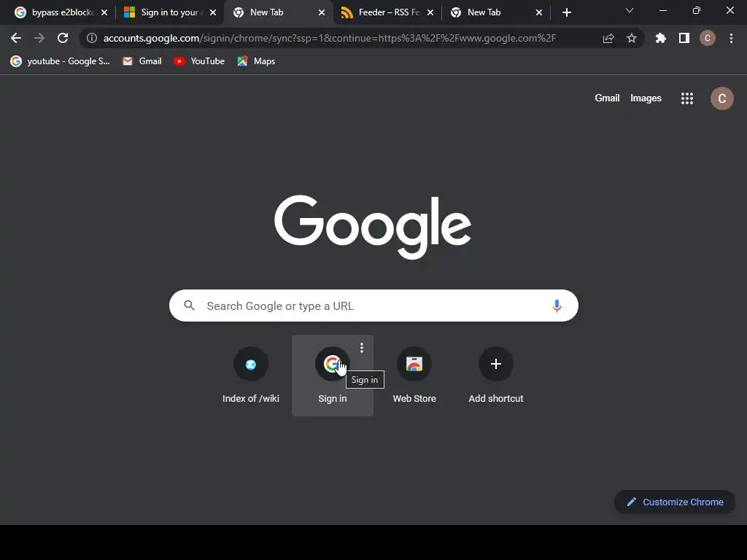Open the Sign in shortcut tile

pos(333,376)
